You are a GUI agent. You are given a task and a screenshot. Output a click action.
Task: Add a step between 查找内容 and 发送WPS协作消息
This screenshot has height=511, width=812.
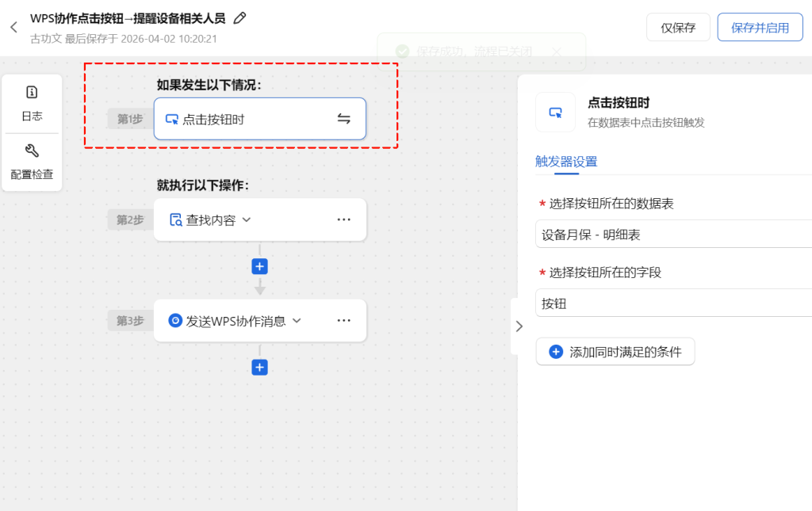tap(260, 266)
